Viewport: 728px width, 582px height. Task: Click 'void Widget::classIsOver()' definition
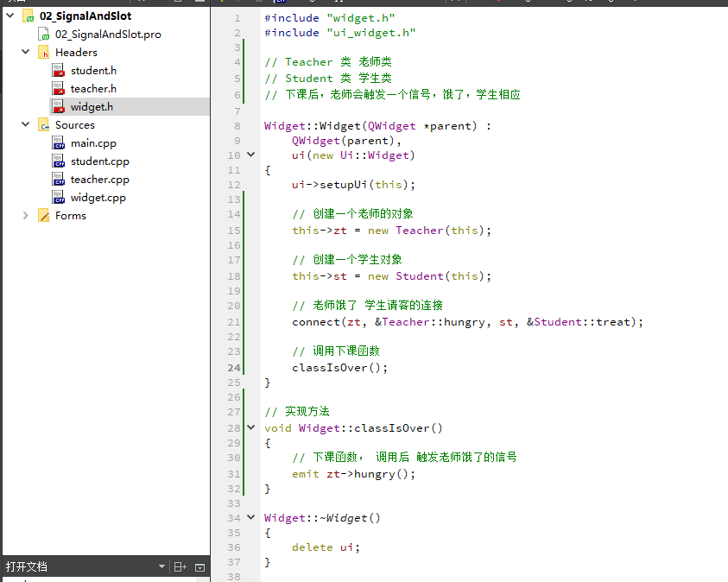click(x=353, y=428)
